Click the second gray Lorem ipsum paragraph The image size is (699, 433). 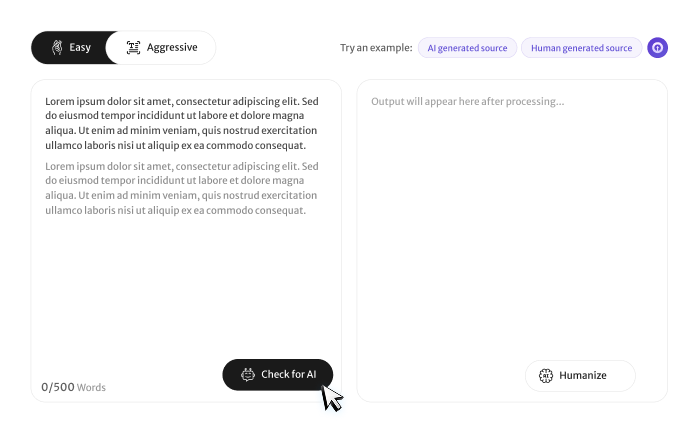click(x=182, y=188)
